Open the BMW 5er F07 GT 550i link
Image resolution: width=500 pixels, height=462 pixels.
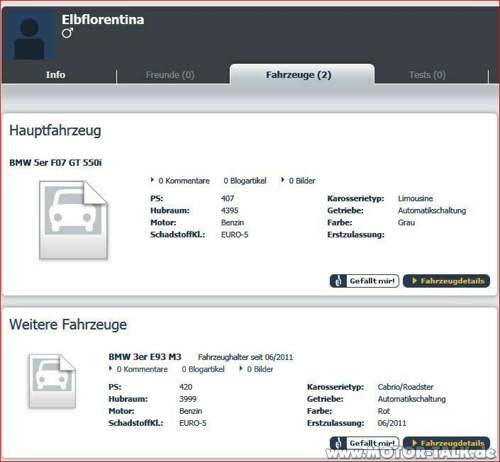pyautogui.click(x=55, y=163)
